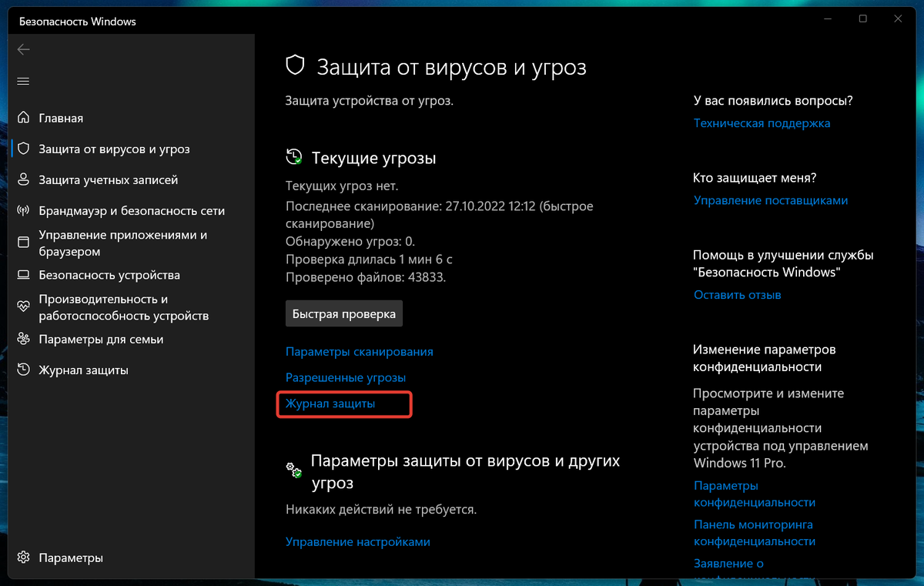Open Управление приложениями и браузером

tap(122, 243)
